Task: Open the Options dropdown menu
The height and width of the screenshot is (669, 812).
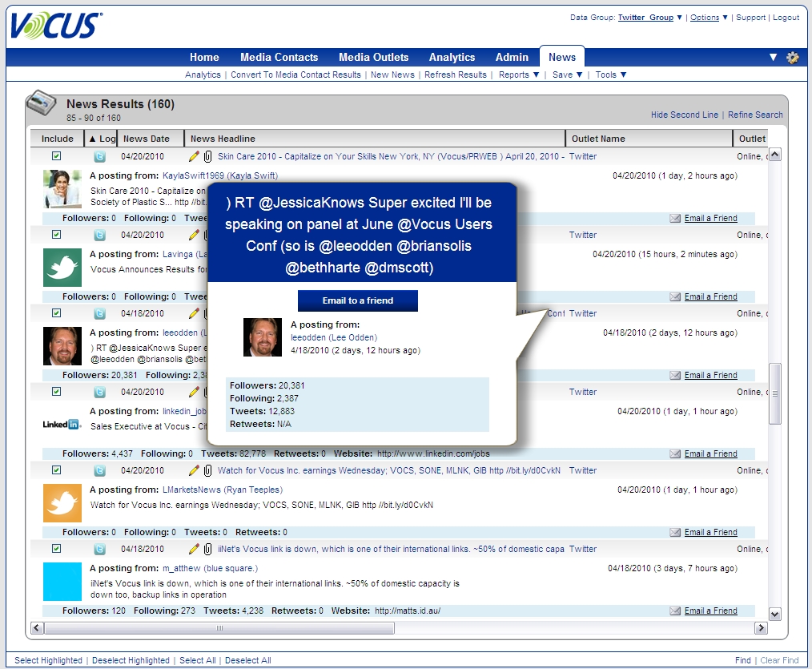Action: click(709, 17)
